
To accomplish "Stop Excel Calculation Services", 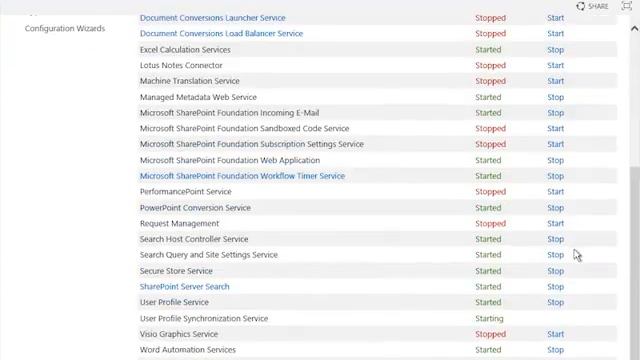I will click(556, 50).
